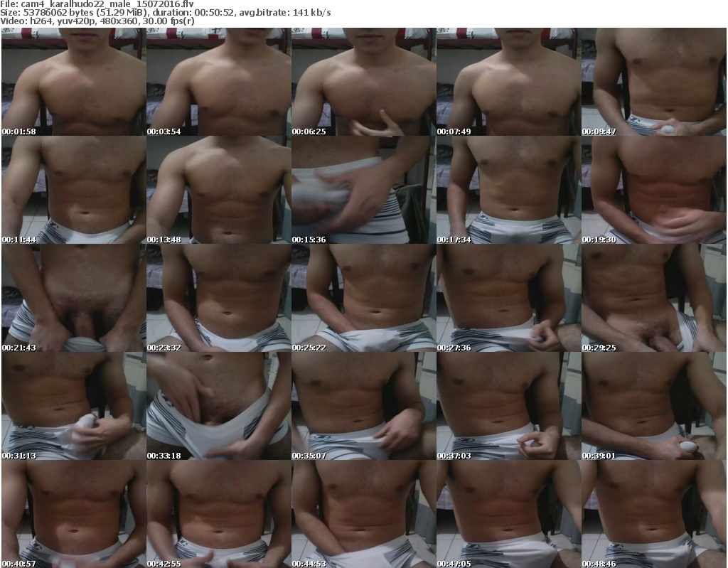Choose the thumbnail at 00:09:47
Viewport: 728px width, 568px height.
point(654,82)
